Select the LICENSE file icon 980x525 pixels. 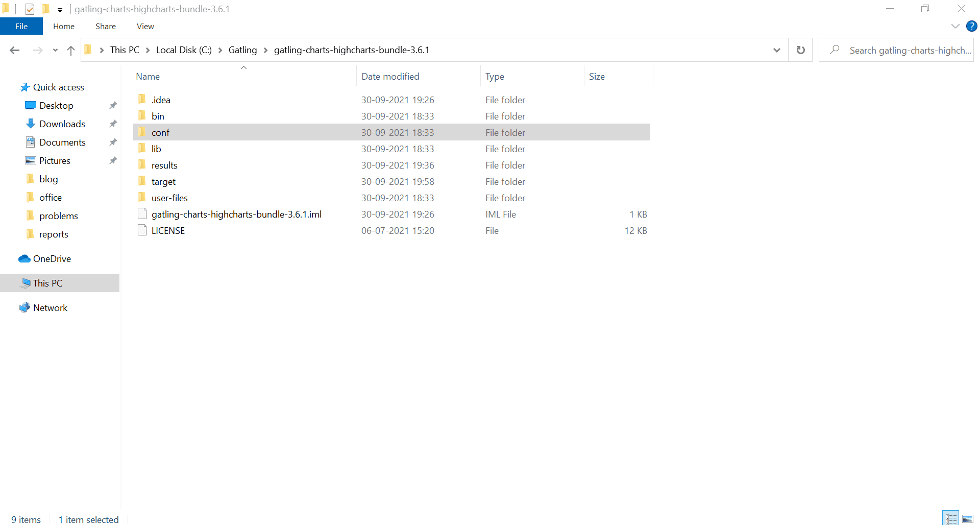pos(142,230)
